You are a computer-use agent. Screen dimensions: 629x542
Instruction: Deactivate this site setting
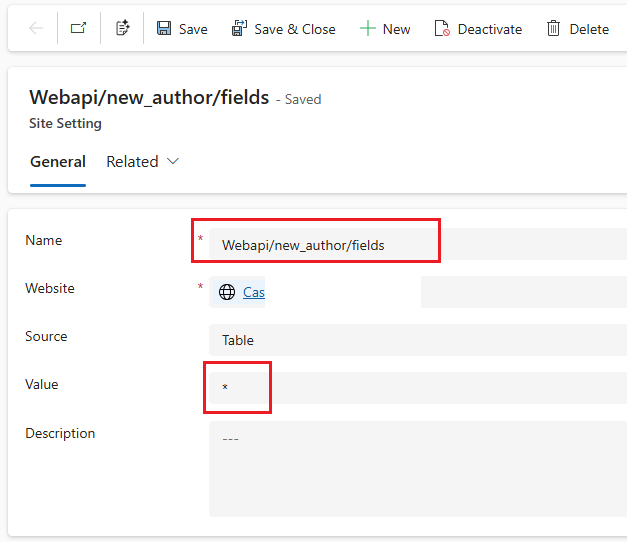[478, 29]
